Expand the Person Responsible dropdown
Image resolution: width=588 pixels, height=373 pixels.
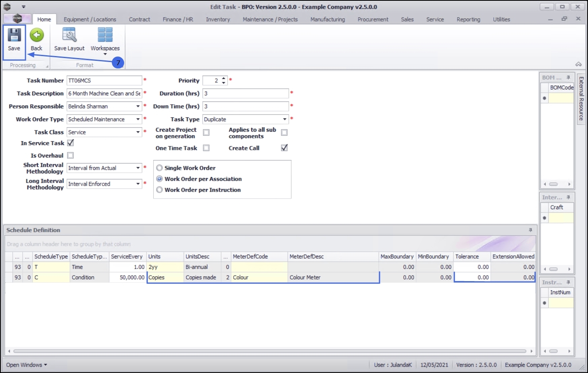138,107
